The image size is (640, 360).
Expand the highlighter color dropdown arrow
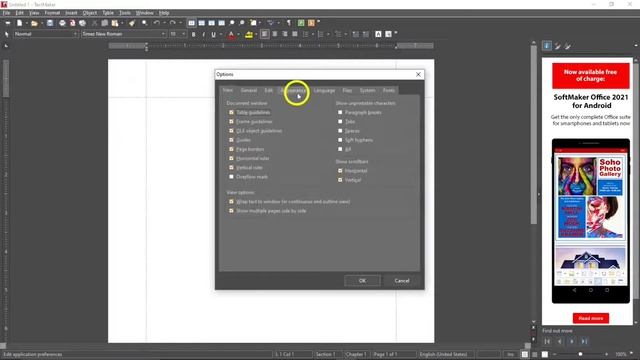tap(256, 34)
